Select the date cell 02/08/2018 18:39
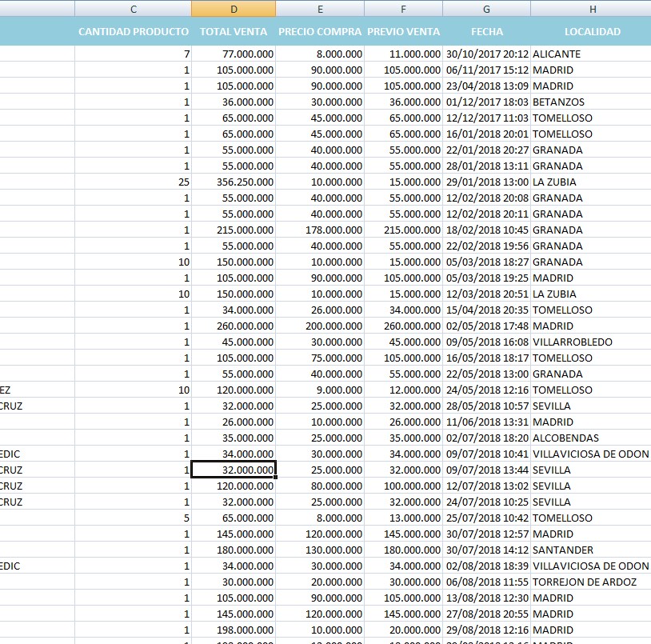 click(x=486, y=566)
